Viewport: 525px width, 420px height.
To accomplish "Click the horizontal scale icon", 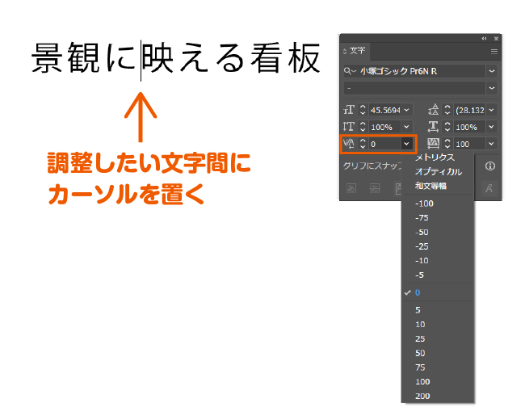I will pyautogui.click(x=434, y=127).
